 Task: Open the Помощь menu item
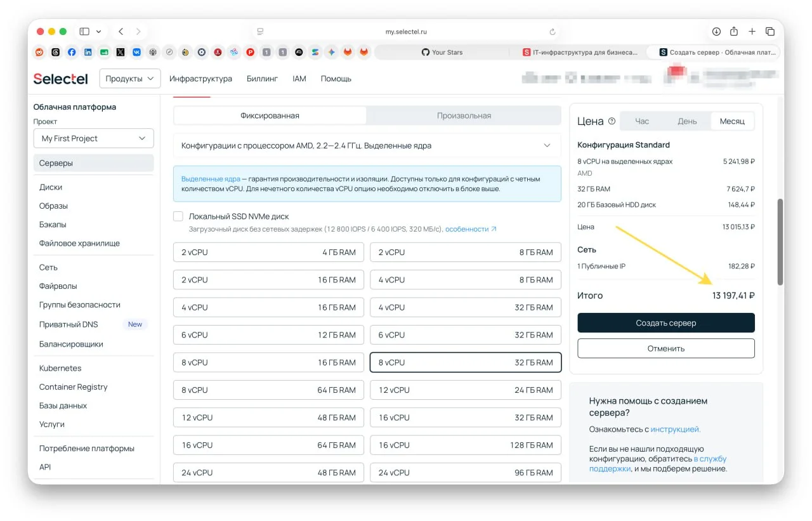tap(336, 79)
